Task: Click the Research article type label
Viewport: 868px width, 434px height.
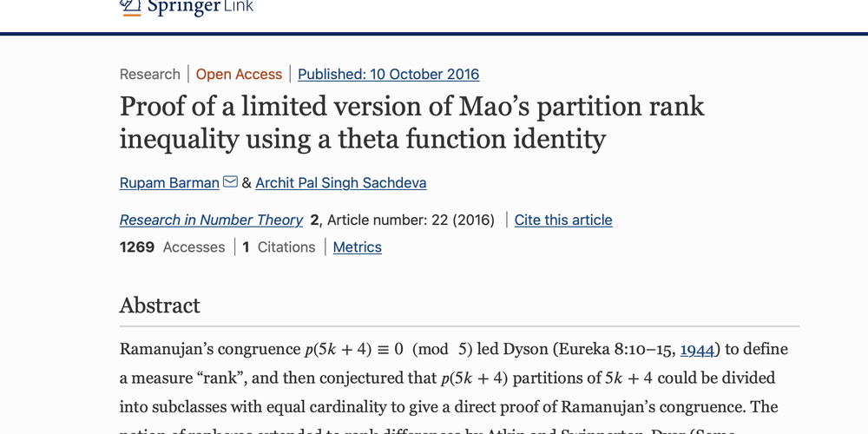Action: point(150,75)
